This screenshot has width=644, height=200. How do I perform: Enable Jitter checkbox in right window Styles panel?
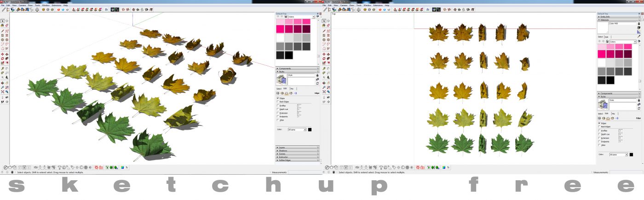[x=599, y=145]
